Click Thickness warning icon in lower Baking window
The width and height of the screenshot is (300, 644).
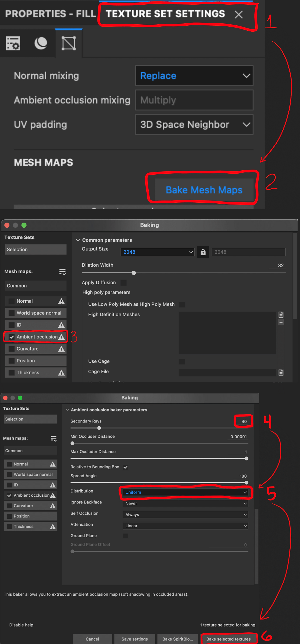(52, 527)
